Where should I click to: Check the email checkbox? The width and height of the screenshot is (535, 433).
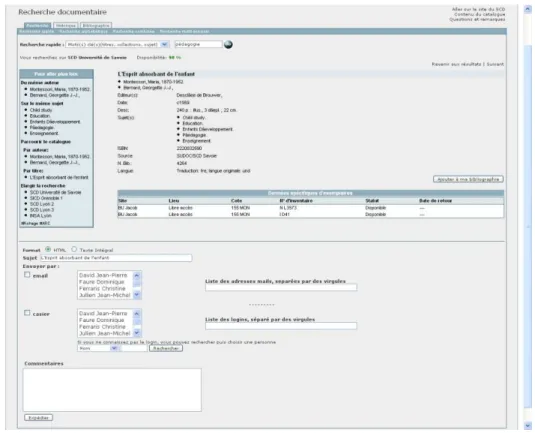(27, 275)
